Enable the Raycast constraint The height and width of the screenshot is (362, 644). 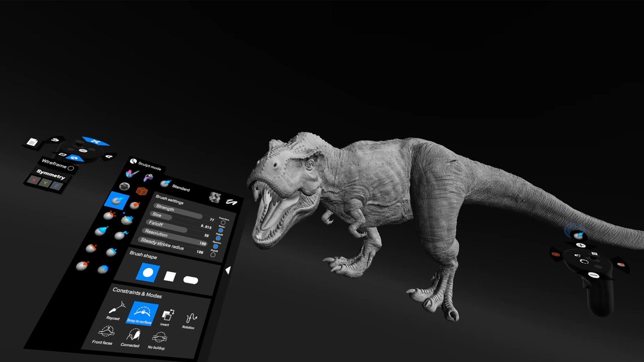click(x=114, y=309)
